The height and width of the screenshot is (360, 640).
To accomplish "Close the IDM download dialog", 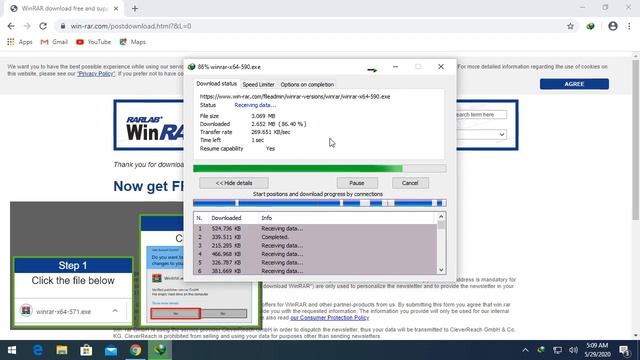I will click(x=441, y=67).
